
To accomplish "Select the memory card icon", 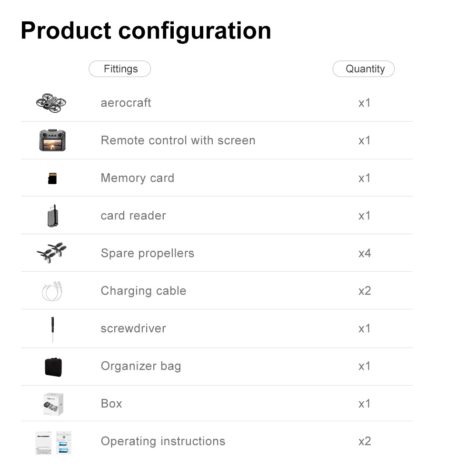I will click(52, 178).
